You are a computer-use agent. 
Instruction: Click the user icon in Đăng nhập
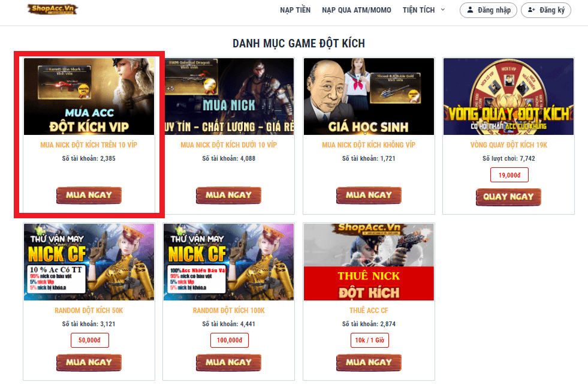pos(470,10)
